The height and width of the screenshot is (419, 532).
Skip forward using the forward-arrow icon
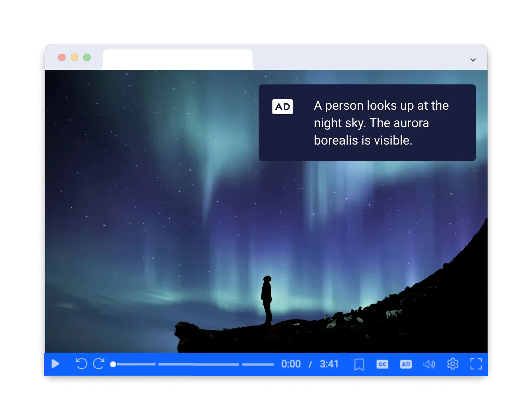coord(99,364)
